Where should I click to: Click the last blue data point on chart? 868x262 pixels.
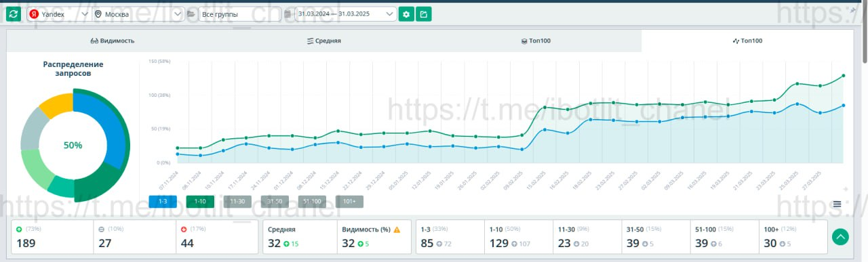(844, 106)
